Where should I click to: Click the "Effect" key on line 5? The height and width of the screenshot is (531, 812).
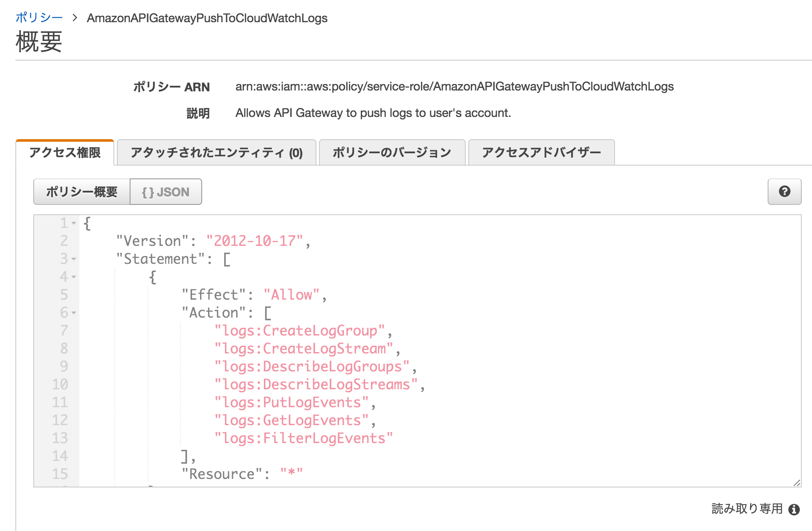(214, 295)
